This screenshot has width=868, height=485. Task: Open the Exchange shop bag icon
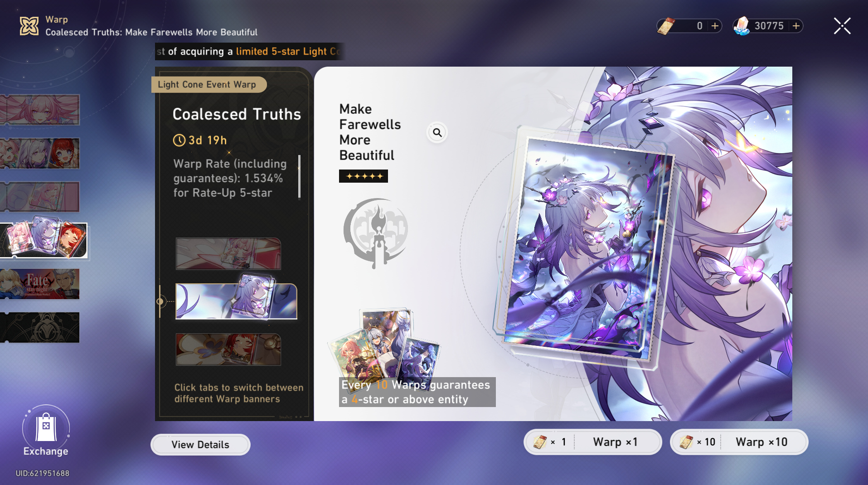coord(46,427)
